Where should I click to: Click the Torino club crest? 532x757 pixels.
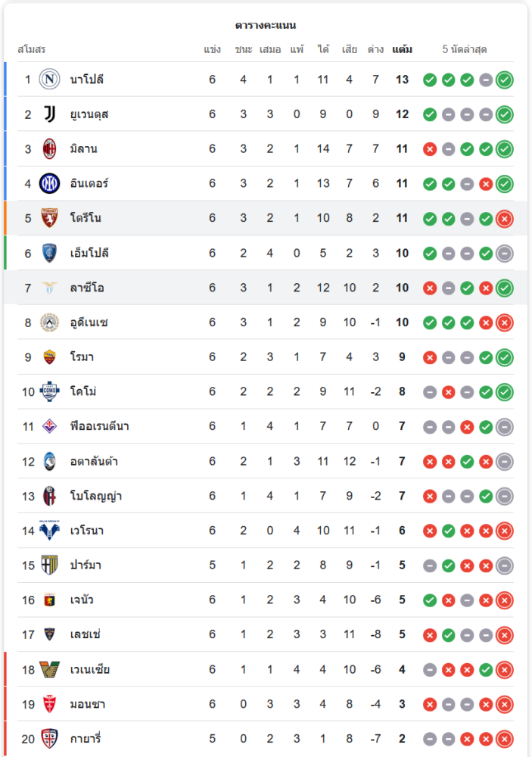(49, 218)
